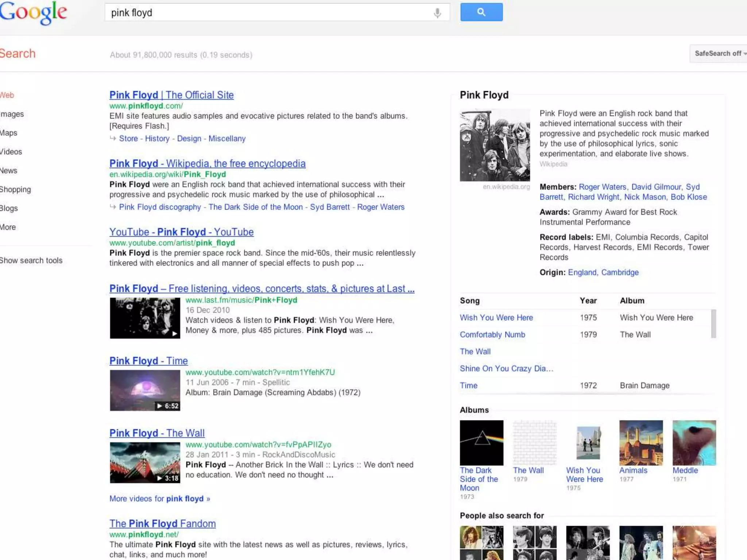Click the microphone voice search icon
The height and width of the screenshot is (560, 747).
(437, 13)
